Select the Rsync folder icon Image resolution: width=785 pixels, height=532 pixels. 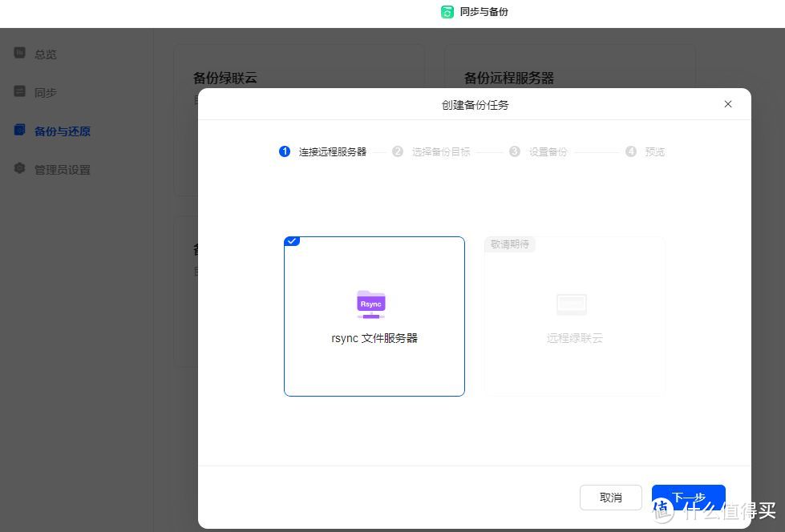tap(370, 303)
